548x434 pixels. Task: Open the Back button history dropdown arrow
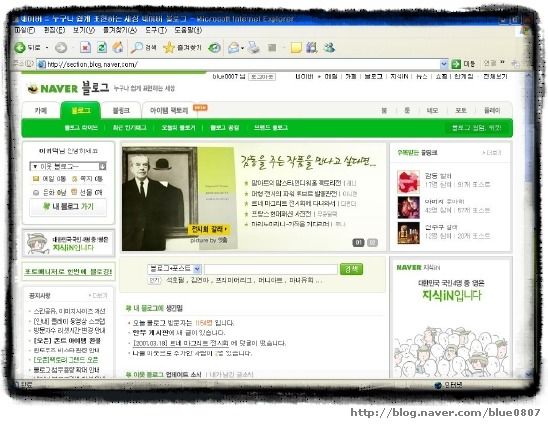pyautogui.click(x=47, y=48)
